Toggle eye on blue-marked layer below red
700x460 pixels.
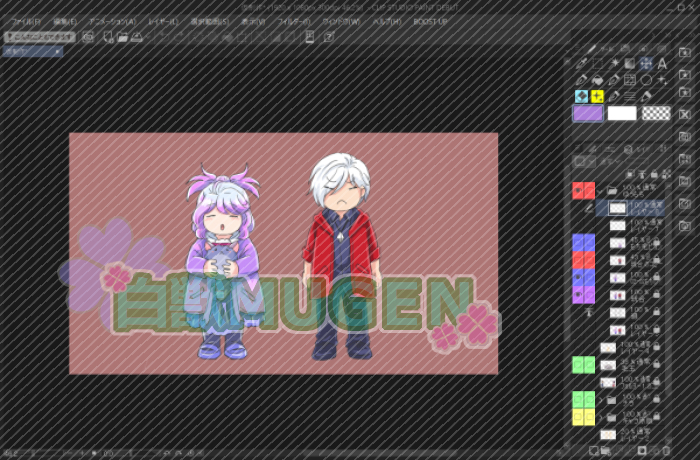tap(577, 277)
